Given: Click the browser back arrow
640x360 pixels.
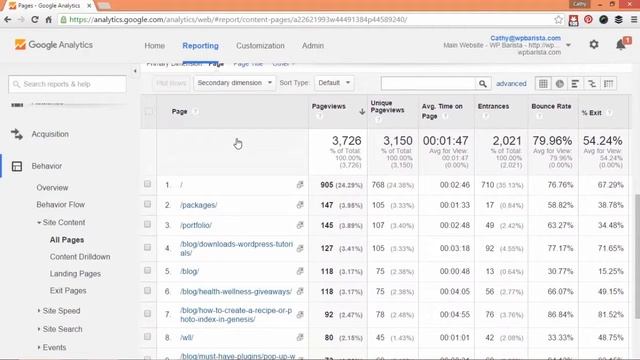Looking at the screenshot, I should pyautogui.click(x=8, y=20).
